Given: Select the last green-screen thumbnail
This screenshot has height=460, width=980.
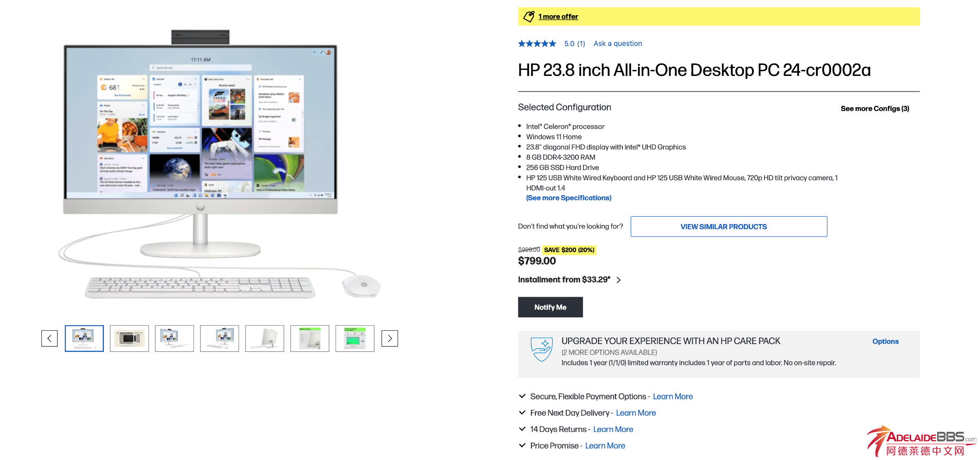Looking at the screenshot, I should (355, 339).
